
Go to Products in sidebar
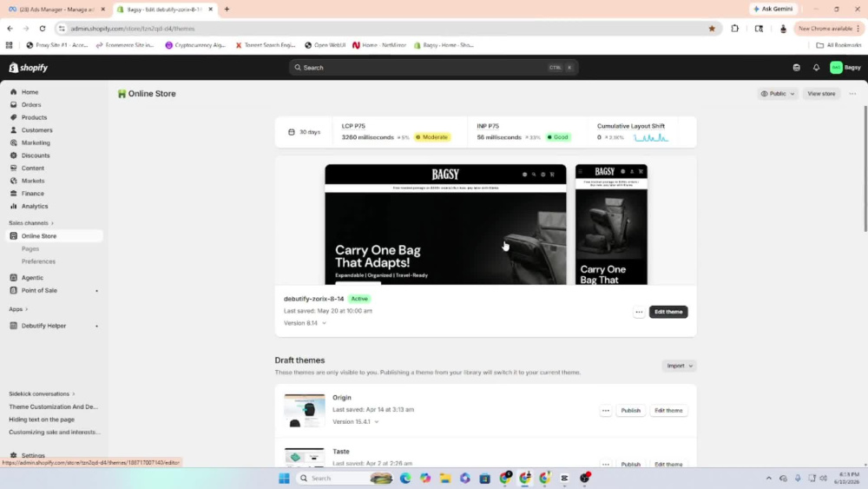pyautogui.click(x=34, y=117)
